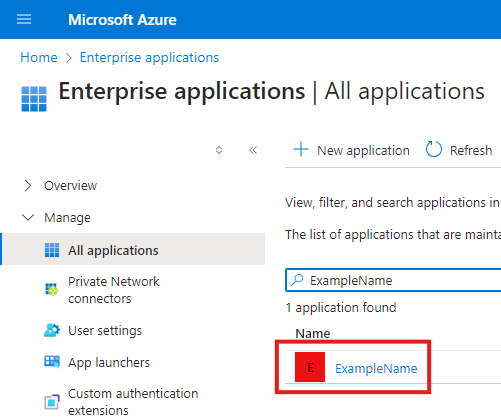Collapse the Manage section chevron
501x420 pixels.
[x=28, y=218]
